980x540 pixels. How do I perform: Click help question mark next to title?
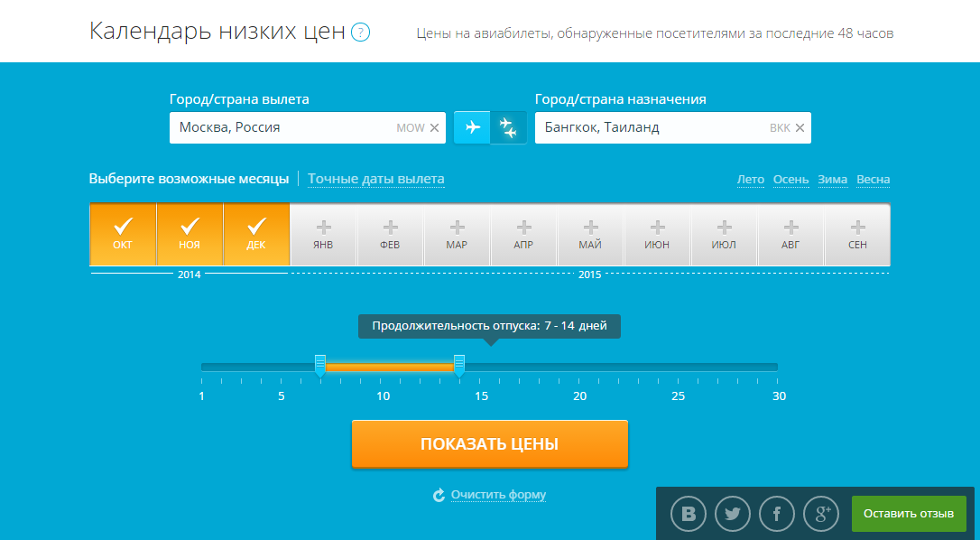[361, 33]
